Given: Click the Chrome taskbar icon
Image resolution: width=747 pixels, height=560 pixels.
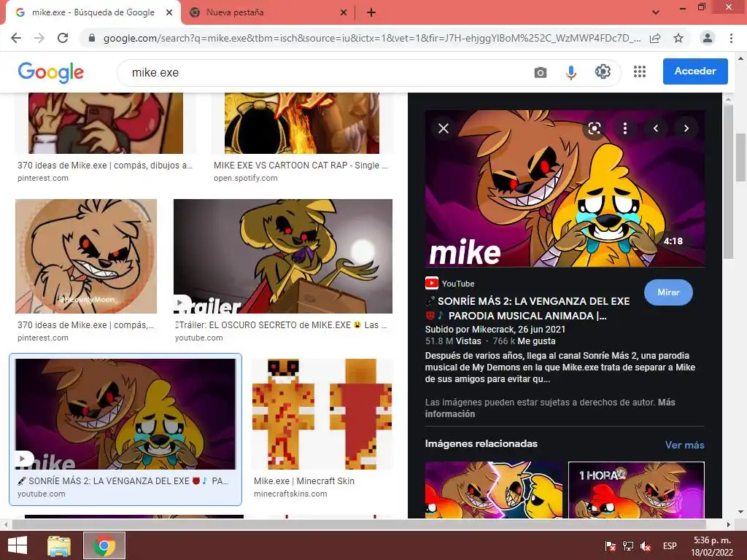Looking at the screenshot, I should pos(104,545).
